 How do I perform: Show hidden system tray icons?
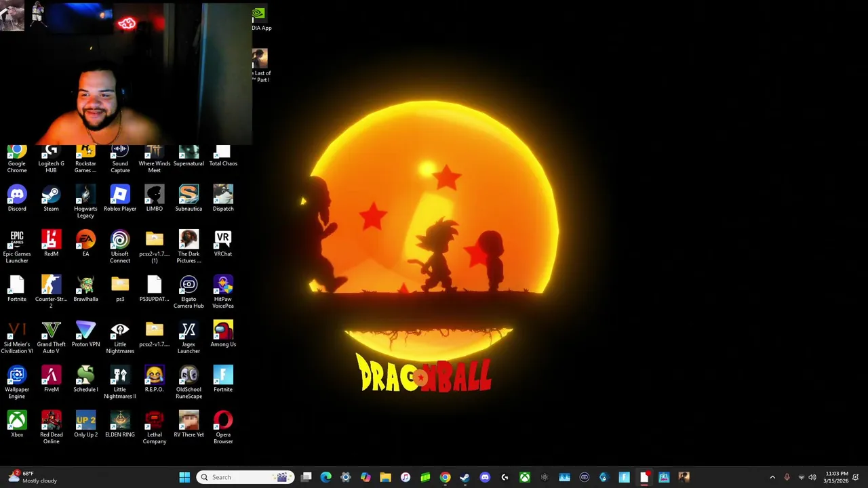(x=772, y=477)
